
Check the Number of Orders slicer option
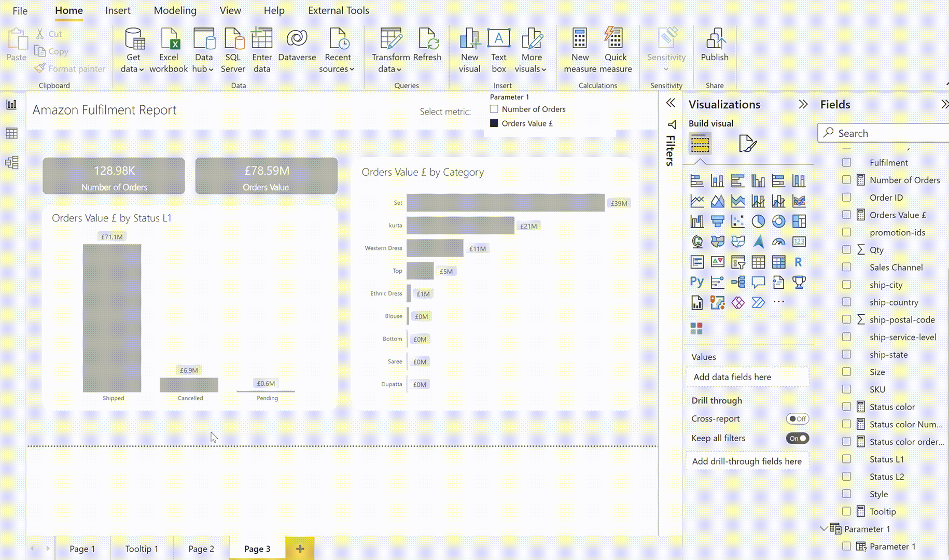coord(494,109)
